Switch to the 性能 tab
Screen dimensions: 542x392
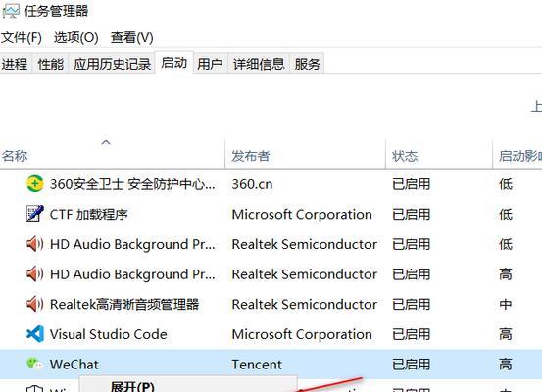50,64
